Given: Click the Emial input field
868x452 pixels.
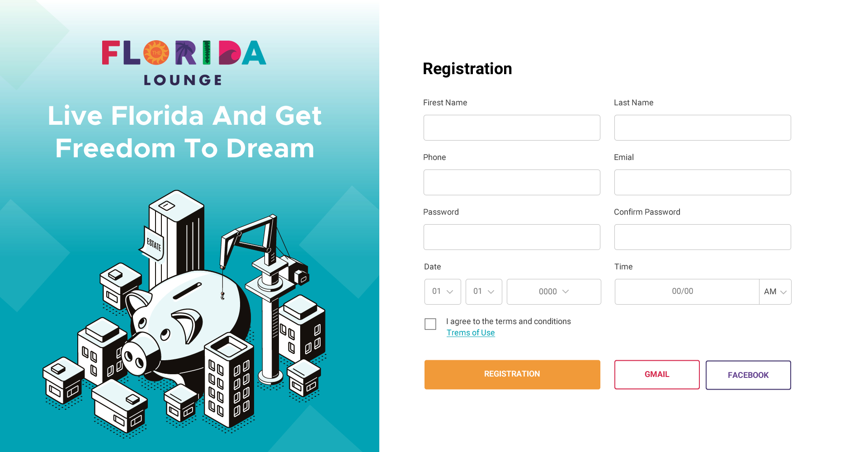Looking at the screenshot, I should pyautogui.click(x=702, y=182).
